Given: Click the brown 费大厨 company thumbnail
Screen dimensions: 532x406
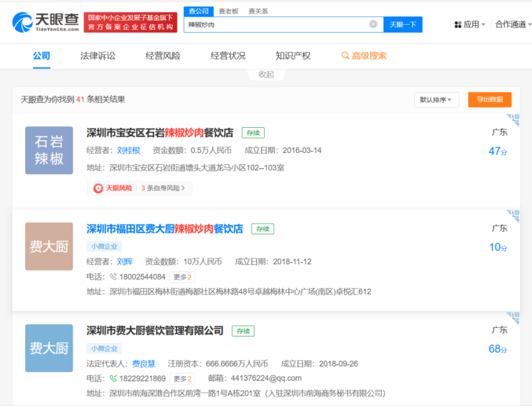Looking at the screenshot, I should click(49, 246).
